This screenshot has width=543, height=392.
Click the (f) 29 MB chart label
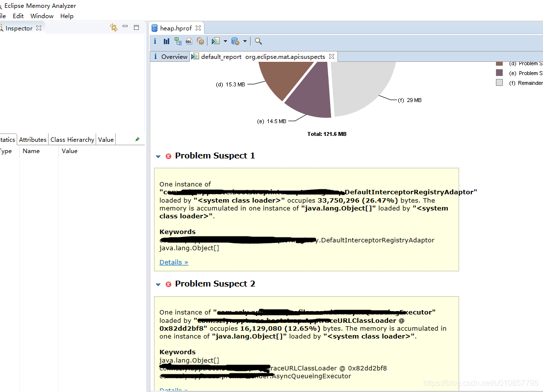click(409, 100)
